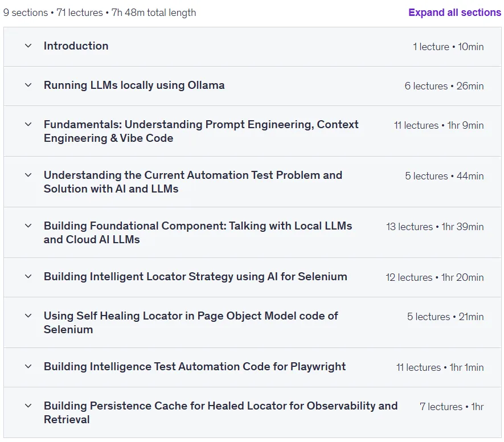Expand the Playwright section chevron
The image size is (504, 442).
pyautogui.click(x=28, y=366)
